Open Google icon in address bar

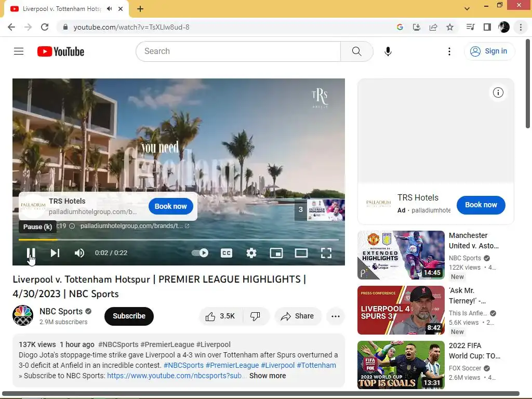point(400,27)
